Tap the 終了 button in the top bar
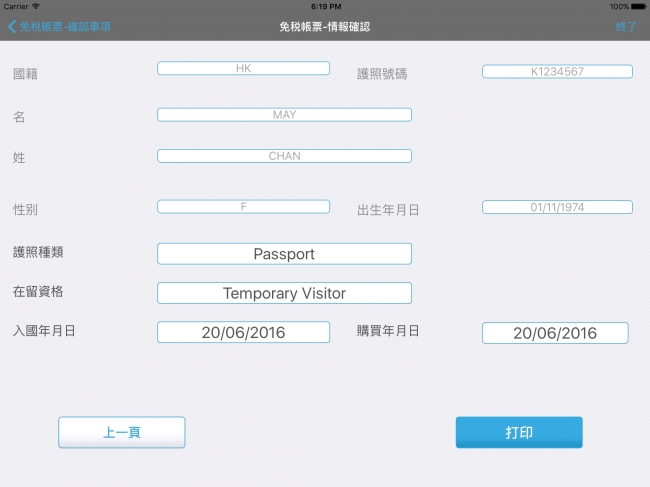The width and height of the screenshot is (650, 487). [x=626, y=27]
